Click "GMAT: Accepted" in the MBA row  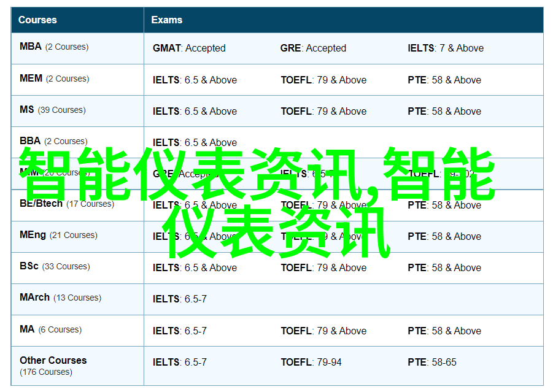pos(189,48)
